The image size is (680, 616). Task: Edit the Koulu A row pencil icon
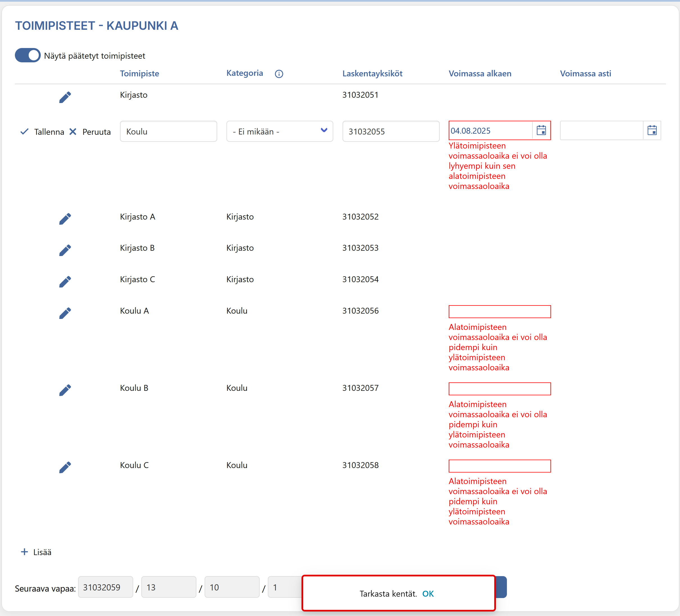(65, 313)
